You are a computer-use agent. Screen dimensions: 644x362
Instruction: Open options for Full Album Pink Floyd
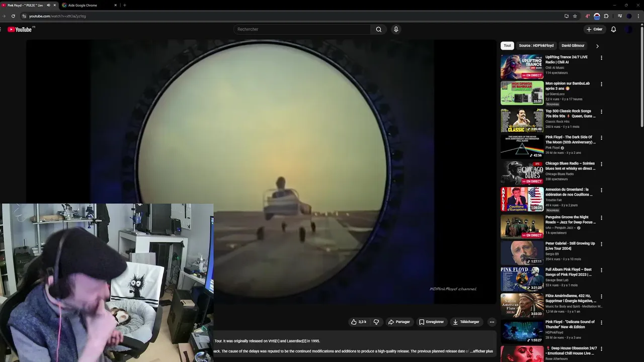pos(601,270)
